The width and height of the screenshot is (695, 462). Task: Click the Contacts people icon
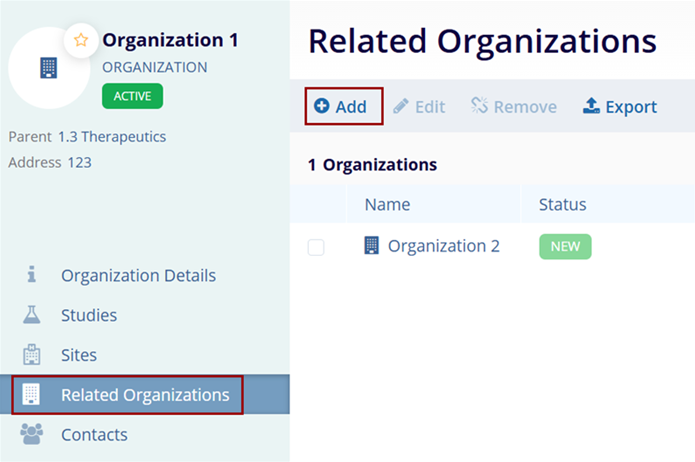[x=31, y=435]
